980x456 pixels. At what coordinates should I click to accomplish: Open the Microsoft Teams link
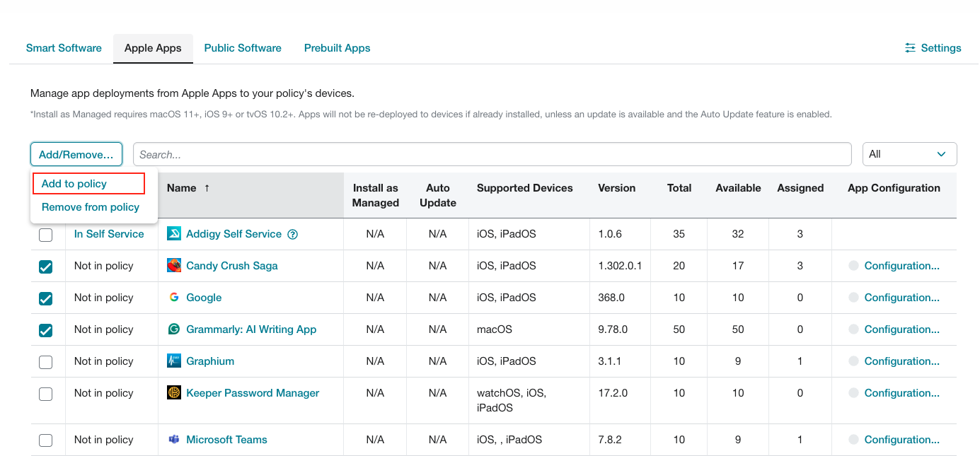pyautogui.click(x=226, y=440)
